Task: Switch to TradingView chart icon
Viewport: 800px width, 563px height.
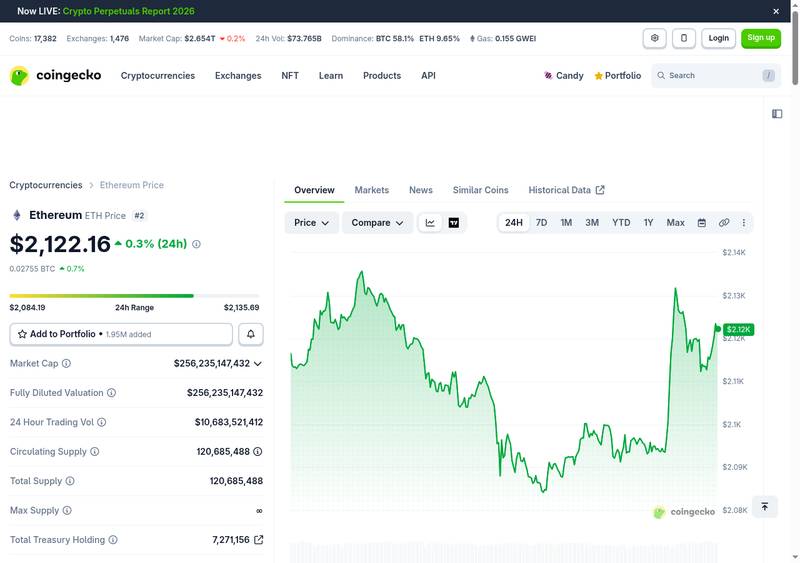Action: (454, 223)
